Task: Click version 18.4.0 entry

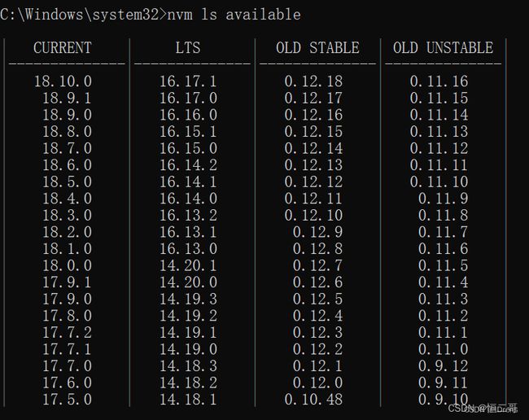Action: [x=67, y=199]
